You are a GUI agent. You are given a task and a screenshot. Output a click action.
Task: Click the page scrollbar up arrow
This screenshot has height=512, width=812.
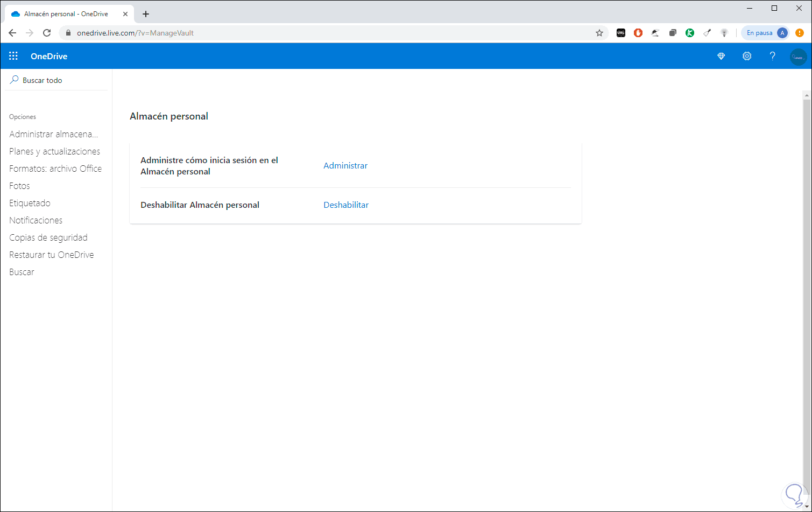coord(806,95)
